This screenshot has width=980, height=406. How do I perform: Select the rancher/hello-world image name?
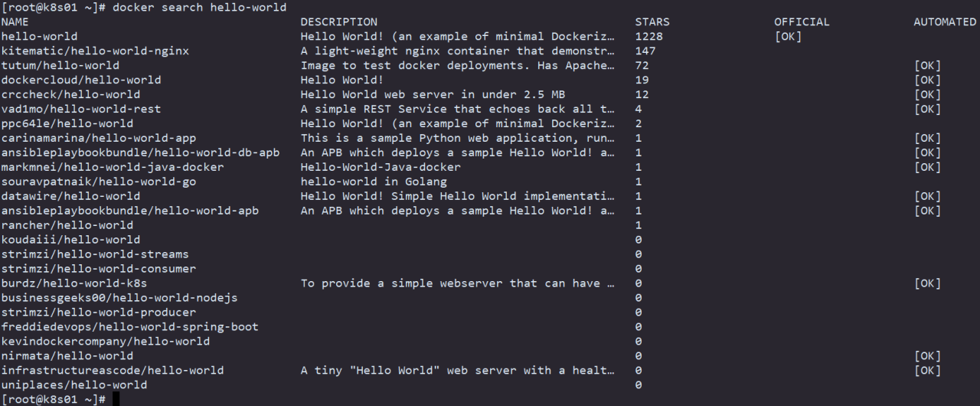tap(67, 225)
